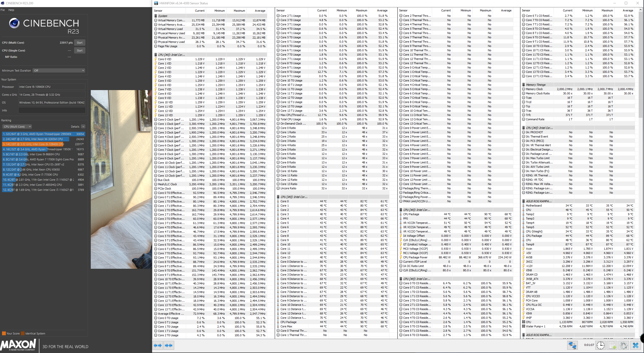
Task: Click the ASUS ROG RAMPA group icon above Motherboard
Action: (x=524, y=201)
